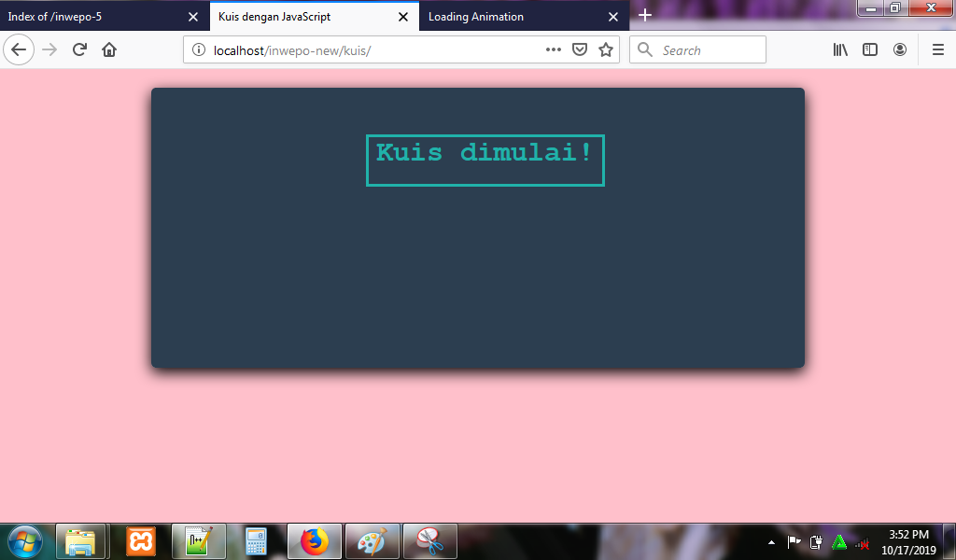Open Snipping Tool from the taskbar
This screenshot has height=560, width=956.
[430, 541]
